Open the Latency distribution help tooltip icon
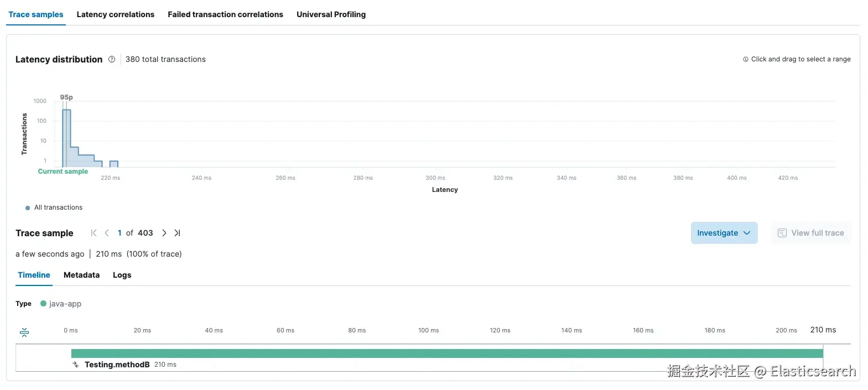The image size is (868, 390). point(112,59)
